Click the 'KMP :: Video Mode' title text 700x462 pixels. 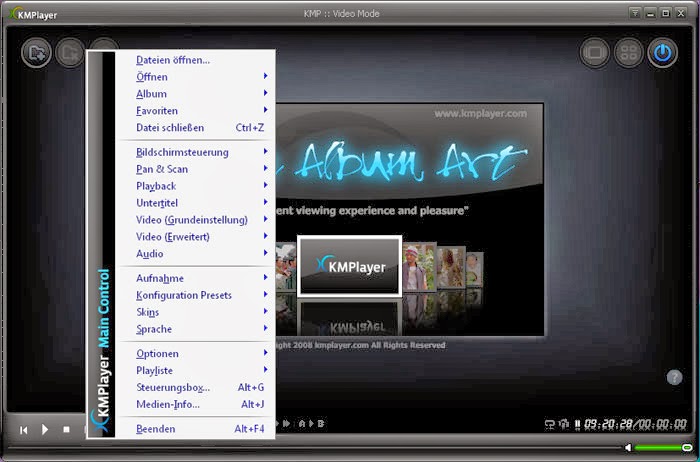point(342,13)
